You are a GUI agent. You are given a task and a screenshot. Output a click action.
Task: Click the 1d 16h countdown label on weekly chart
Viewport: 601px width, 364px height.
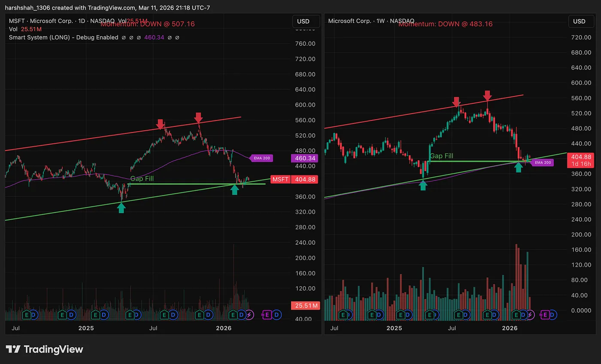[581, 164]
